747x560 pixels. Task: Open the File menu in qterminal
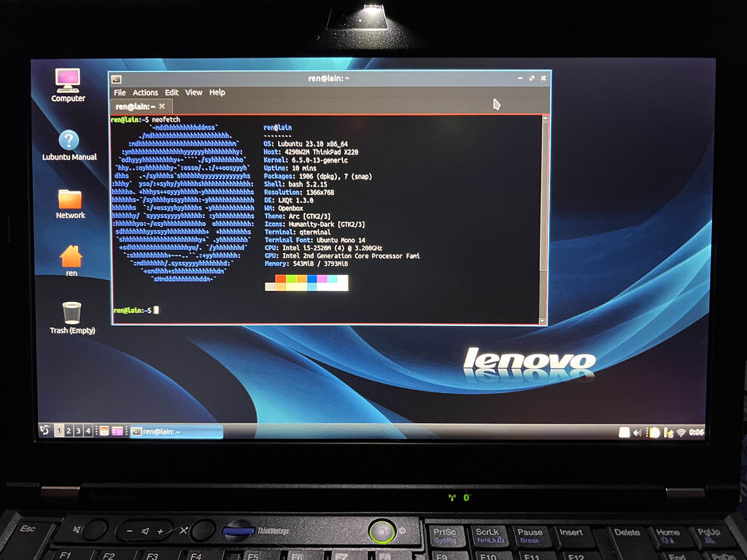120,93
